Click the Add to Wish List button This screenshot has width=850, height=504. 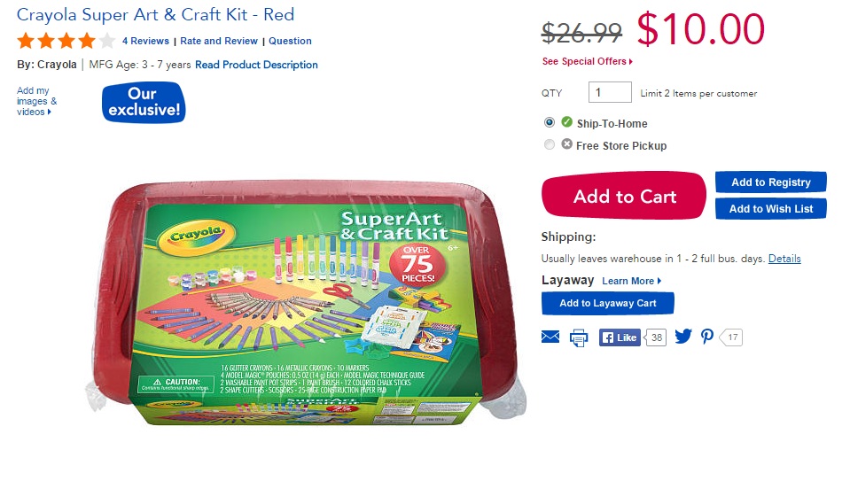771,209
